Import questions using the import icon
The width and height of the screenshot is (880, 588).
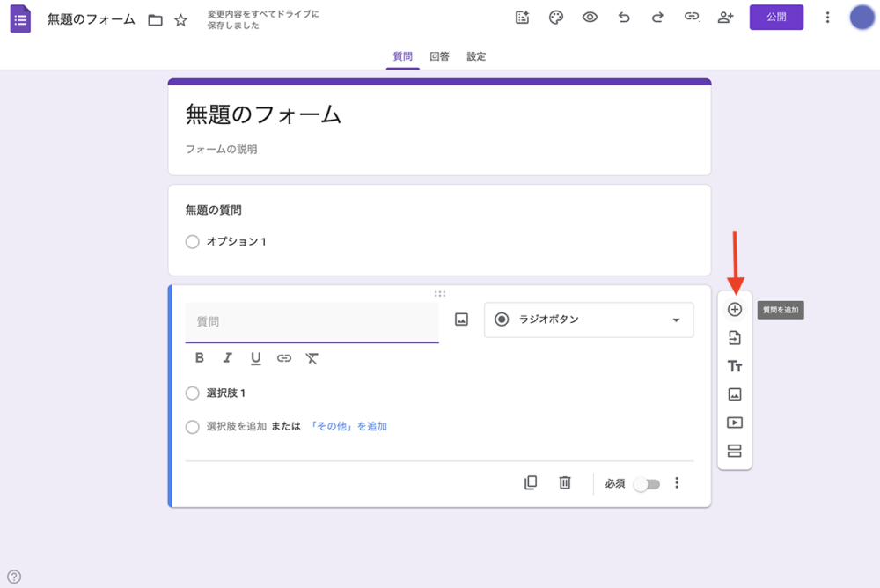734,337
